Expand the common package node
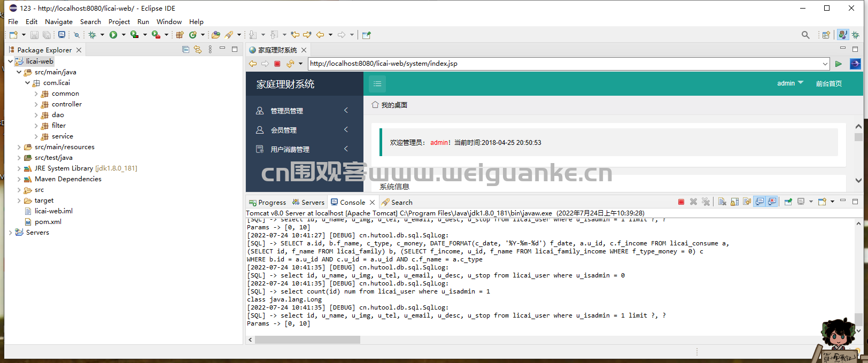 tap(36, 94)
